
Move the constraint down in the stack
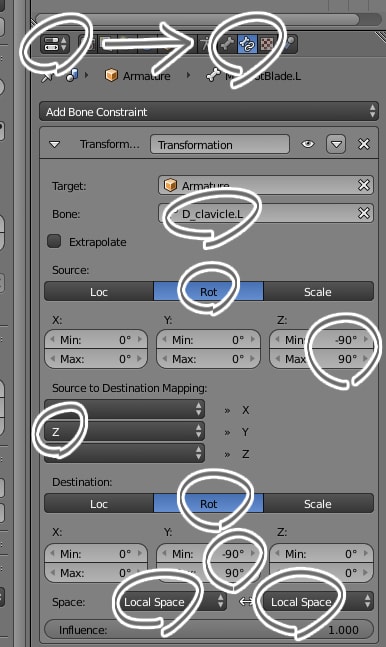click(x=336, y=144)
